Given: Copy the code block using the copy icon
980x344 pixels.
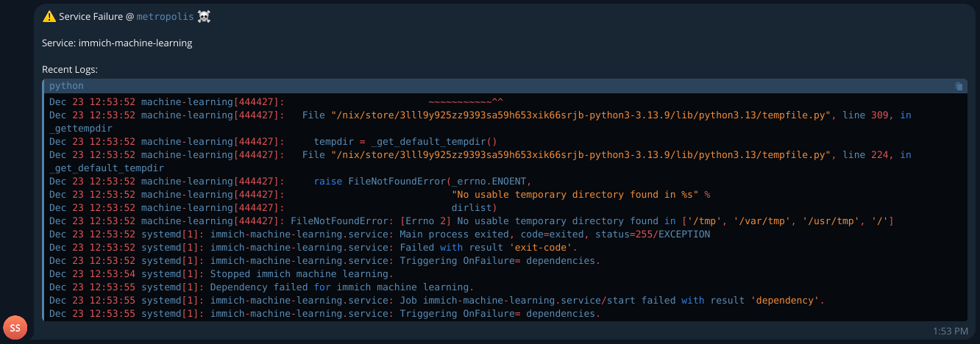Looking at the screenshot, I should (959, 86).
